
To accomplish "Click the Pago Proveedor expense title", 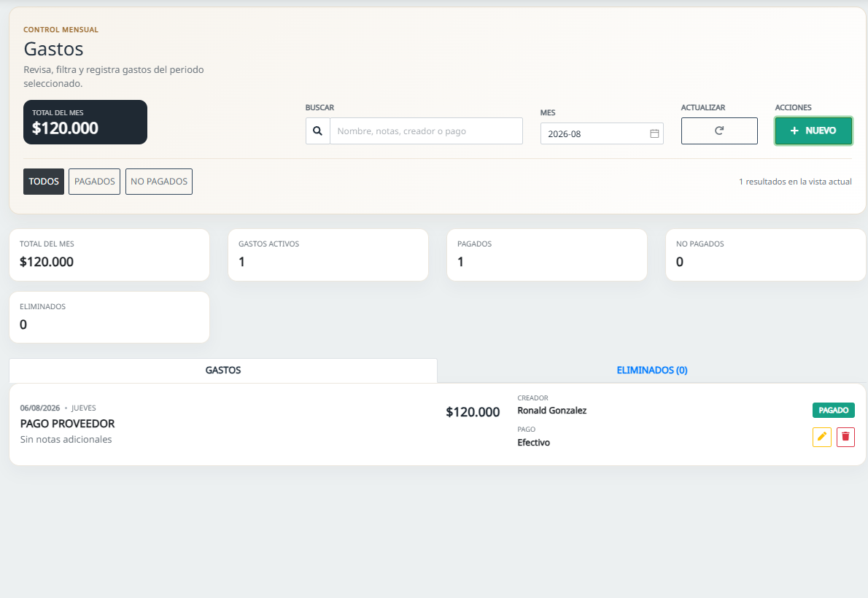I will click(x=68, y=424).
